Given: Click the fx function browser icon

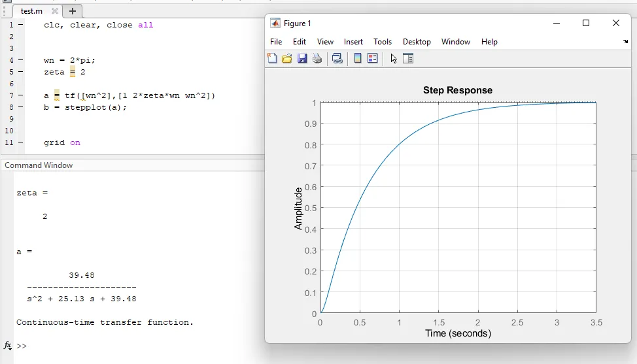Looking at the screenshot, I should click(x=8, y=345).
